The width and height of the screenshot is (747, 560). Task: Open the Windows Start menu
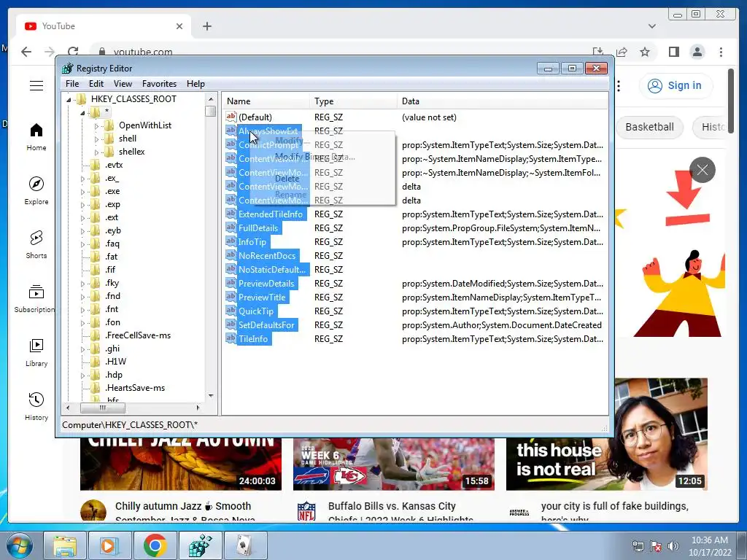click(x=19, y=545)
